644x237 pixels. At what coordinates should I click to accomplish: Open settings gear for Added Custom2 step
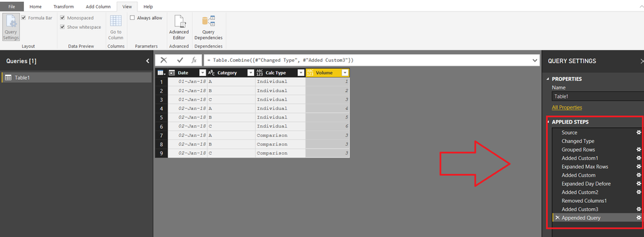pyautogui.click(x=638, y=192)
